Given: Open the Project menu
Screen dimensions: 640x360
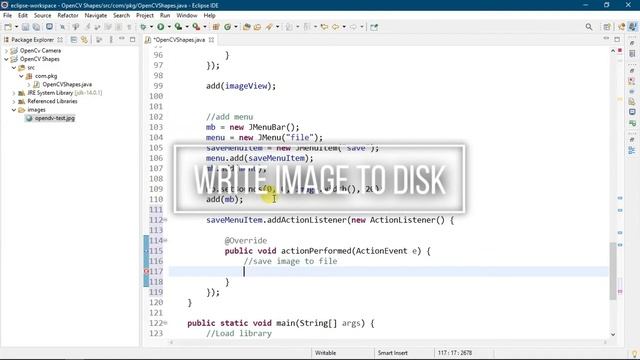Looking at the screenshot, I should tap(144, 16).
